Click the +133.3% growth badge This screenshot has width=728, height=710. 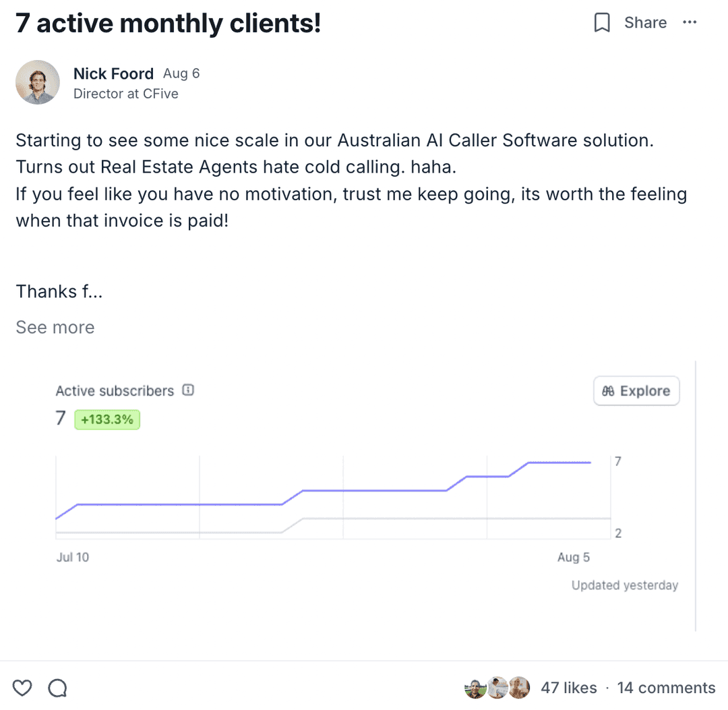coord(107,419)
